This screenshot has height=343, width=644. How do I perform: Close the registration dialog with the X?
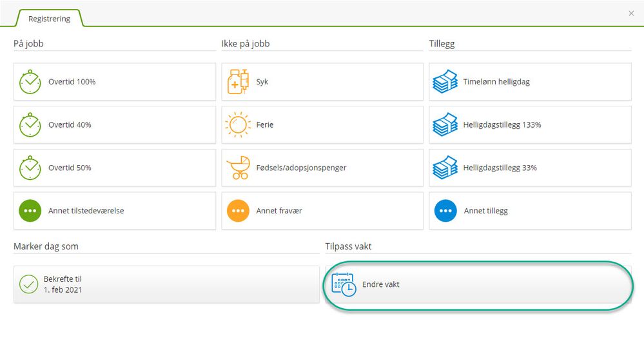point(631,14)
